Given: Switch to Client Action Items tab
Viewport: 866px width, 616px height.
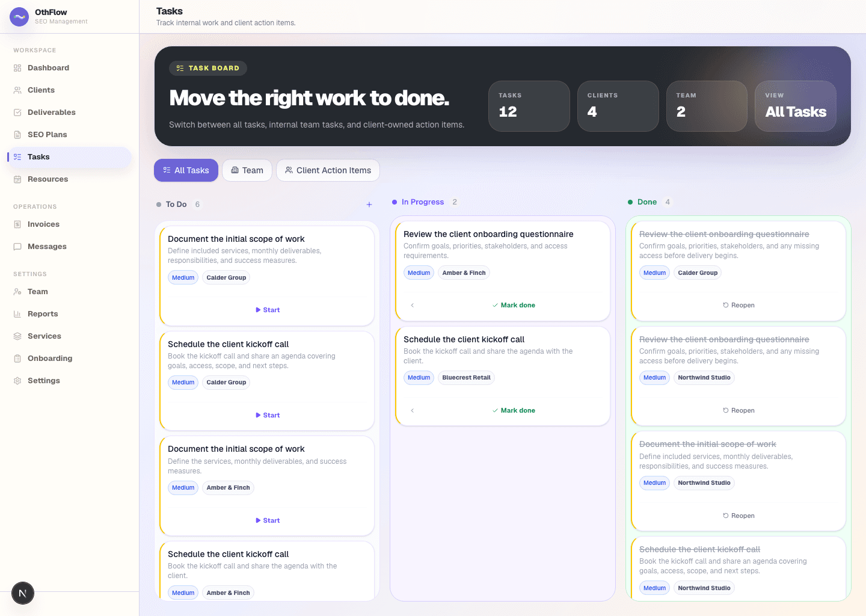Looking at the screenshot, I should click(x=328, y=170).
